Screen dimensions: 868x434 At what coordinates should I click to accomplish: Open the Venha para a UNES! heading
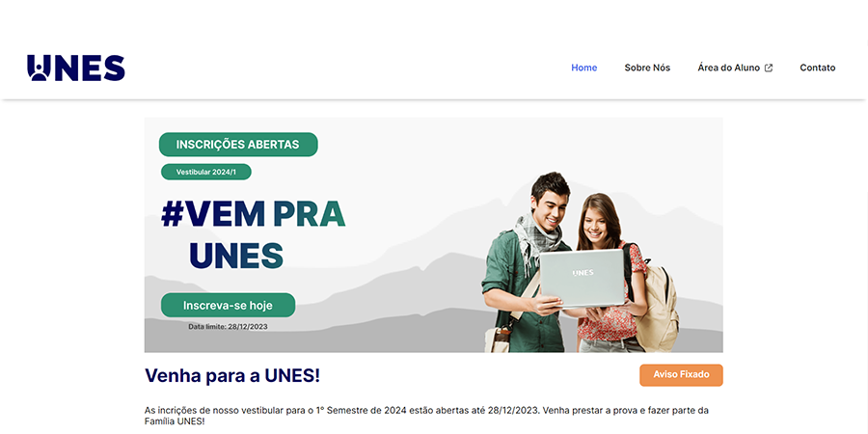(232, 375)
